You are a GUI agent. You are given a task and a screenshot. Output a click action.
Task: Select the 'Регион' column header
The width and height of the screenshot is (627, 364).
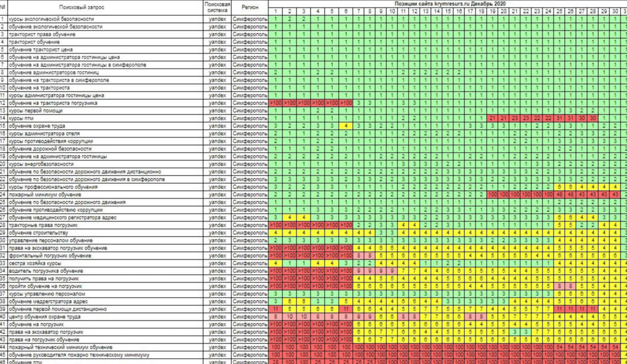pyautogui.click(x=250, y=7)
